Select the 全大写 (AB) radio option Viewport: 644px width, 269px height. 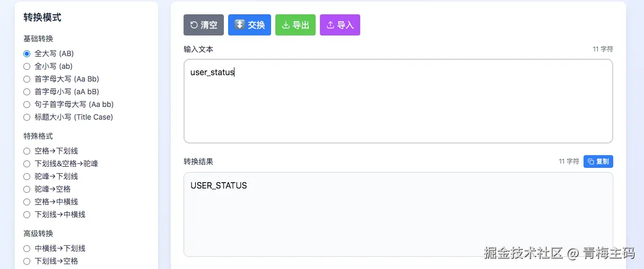coord(27,53)
